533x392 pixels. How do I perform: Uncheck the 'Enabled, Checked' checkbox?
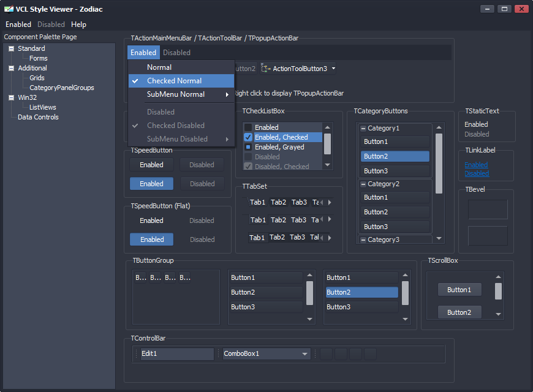[248, 137]
